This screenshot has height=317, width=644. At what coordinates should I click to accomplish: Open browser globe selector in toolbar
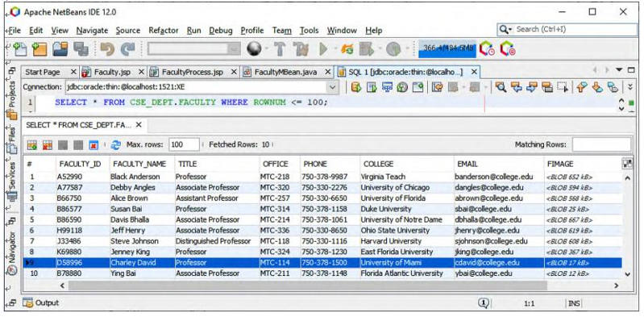pyautogui.click(x=254, y=49)
